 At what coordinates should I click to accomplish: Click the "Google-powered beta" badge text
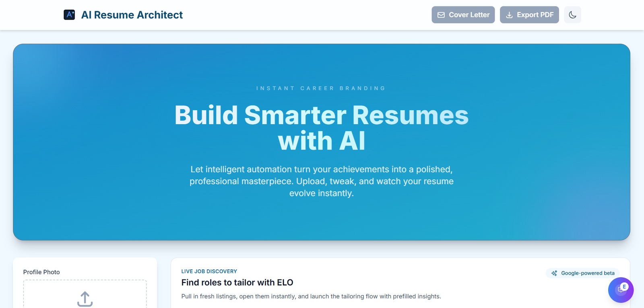[x=588, y=273]
